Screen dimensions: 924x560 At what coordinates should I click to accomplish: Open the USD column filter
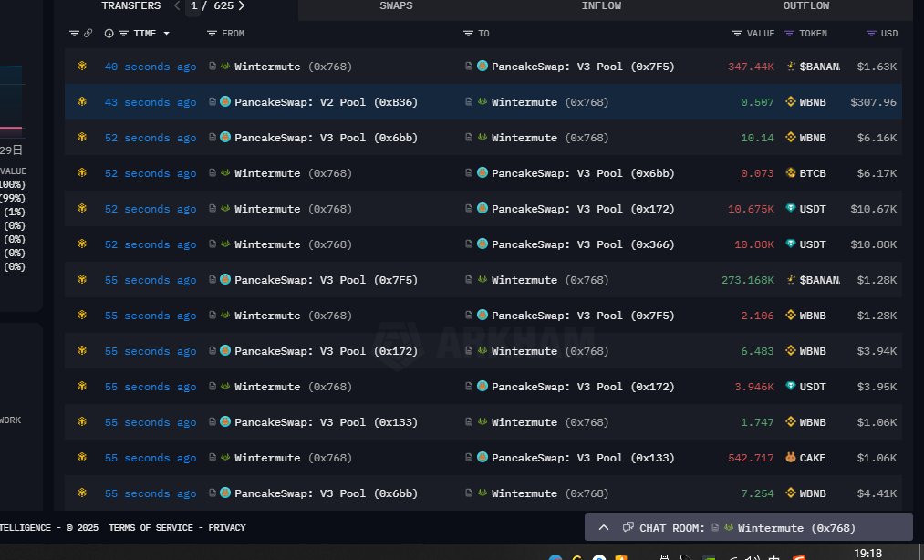pyautogui.click(x=871, y=34)
